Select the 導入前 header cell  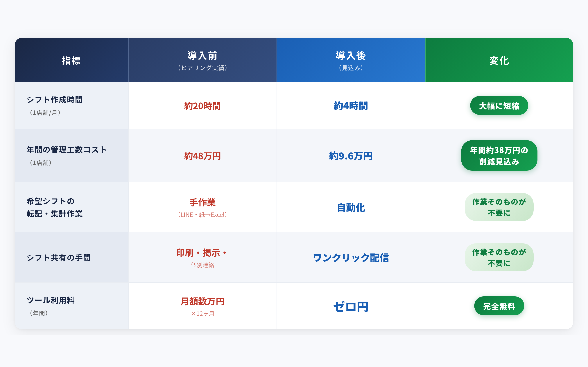(202, 60)
